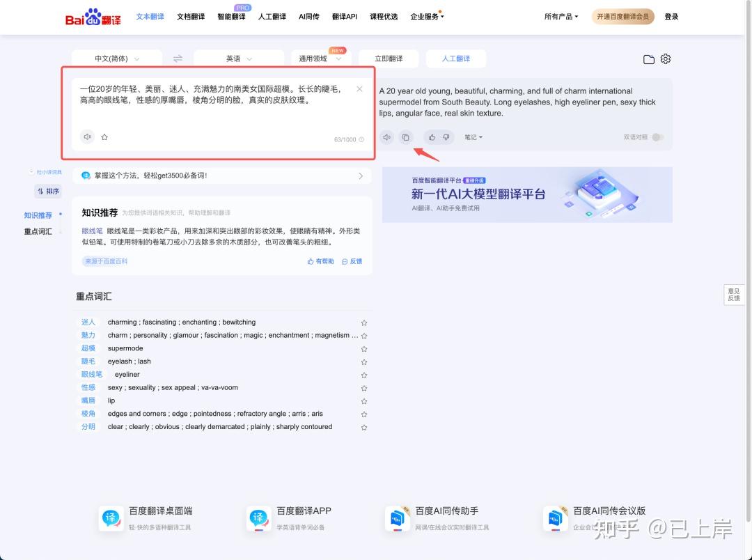Expand 所有产品 menu
Screen dimensions: 752x560
pyautogui.click(x=561, y=16)
